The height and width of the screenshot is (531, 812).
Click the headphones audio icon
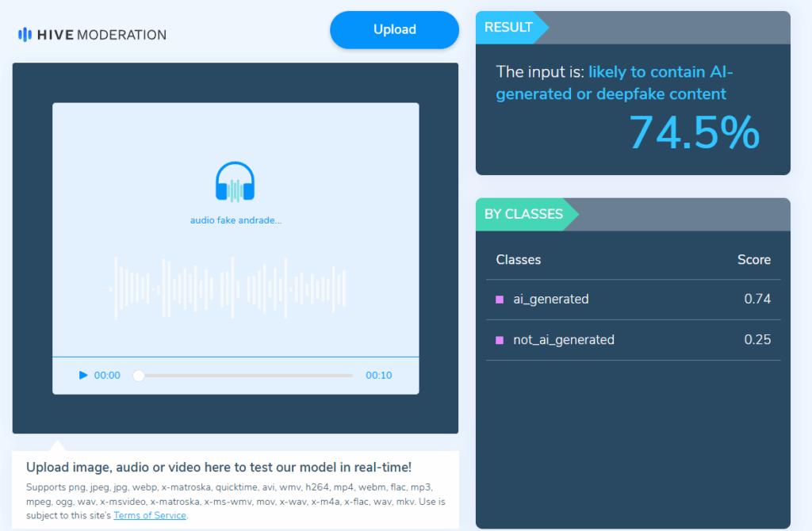235,183
